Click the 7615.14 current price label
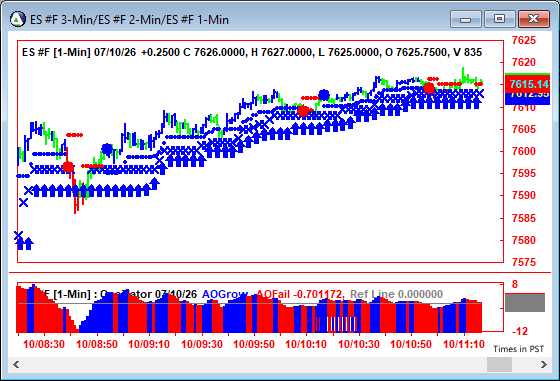The height and width of the screenshot is (381, 560). coord(528,84)
